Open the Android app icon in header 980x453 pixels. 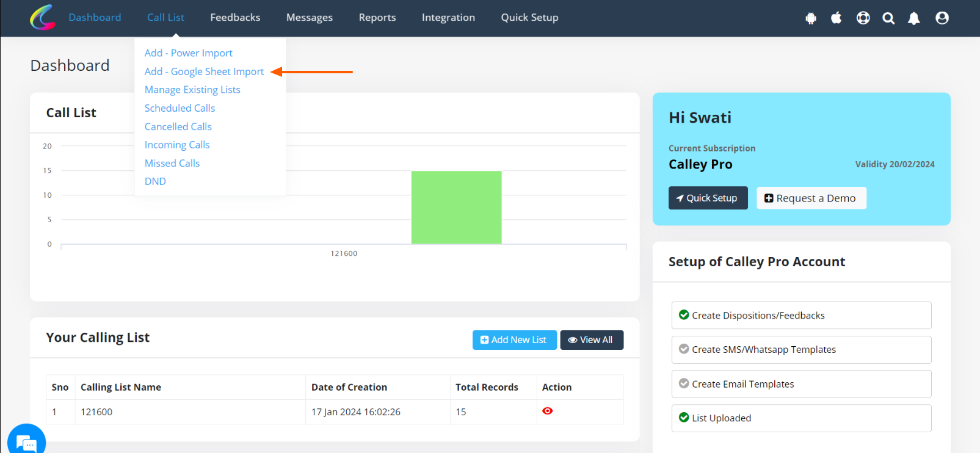pyautogui.click(x=811, y=18)
